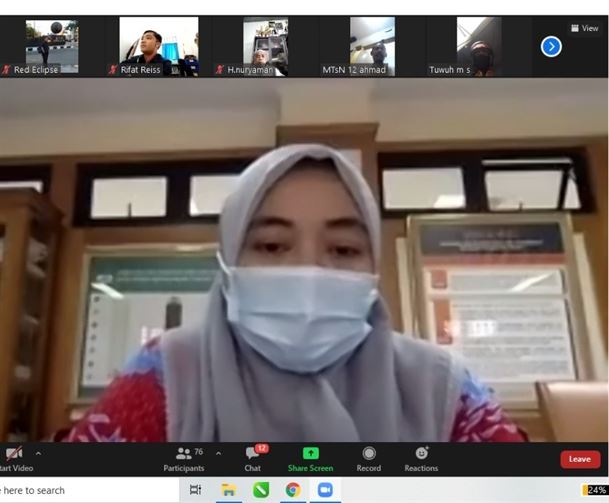
Task: Open Task View from the taskbar
Action: coord(196,490)
